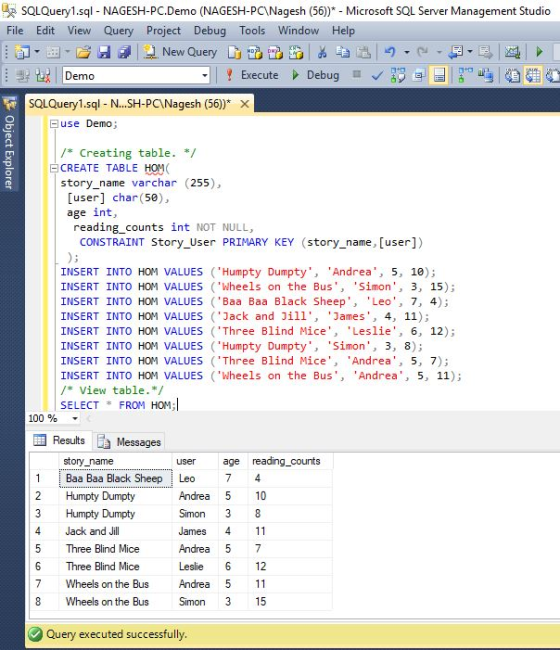This screenshot has width=560, height=650.
Task: Click the Analysis Services DMX Query icon
Action: (x=275, y=52)
